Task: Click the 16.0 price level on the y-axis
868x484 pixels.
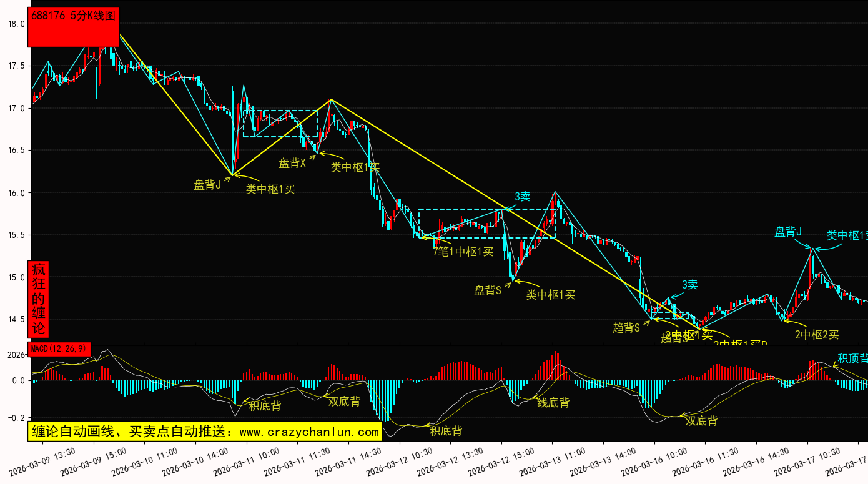Action: click(x=16, y=193)
